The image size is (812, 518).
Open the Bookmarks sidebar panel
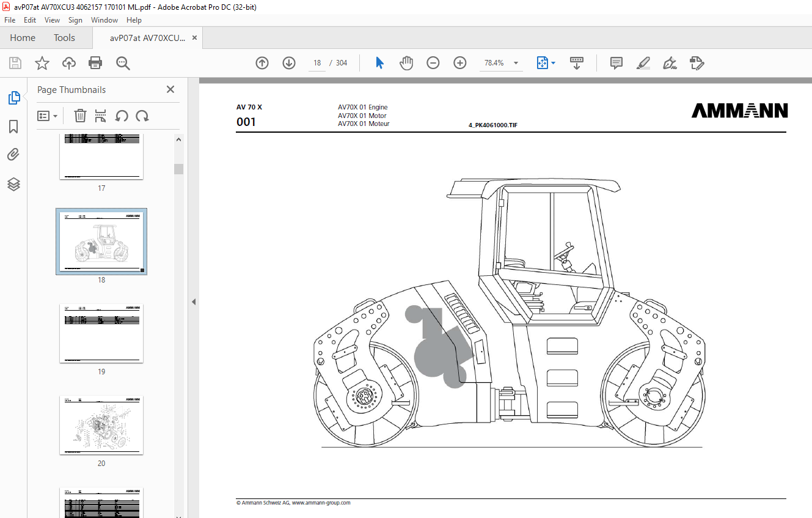coord(13,127)
